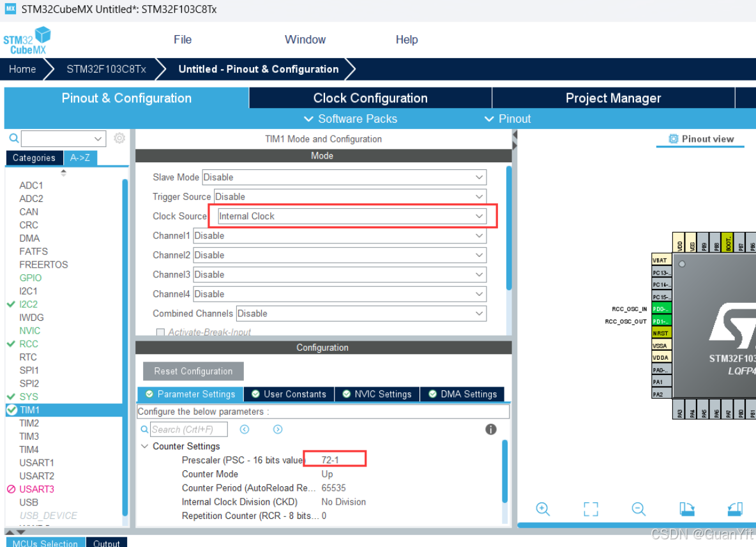756x547 pixels.
Task: Click the peripheral search magnifier icon
Action: point(14,139)
